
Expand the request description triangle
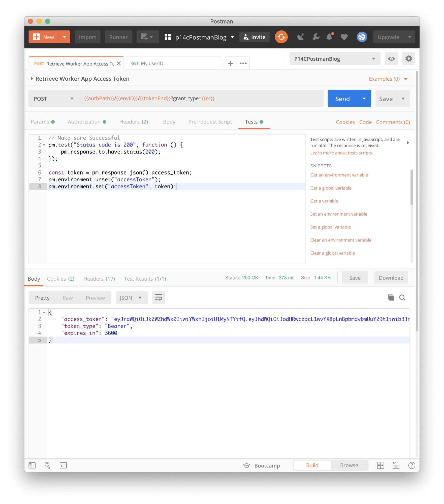point(32,79)
